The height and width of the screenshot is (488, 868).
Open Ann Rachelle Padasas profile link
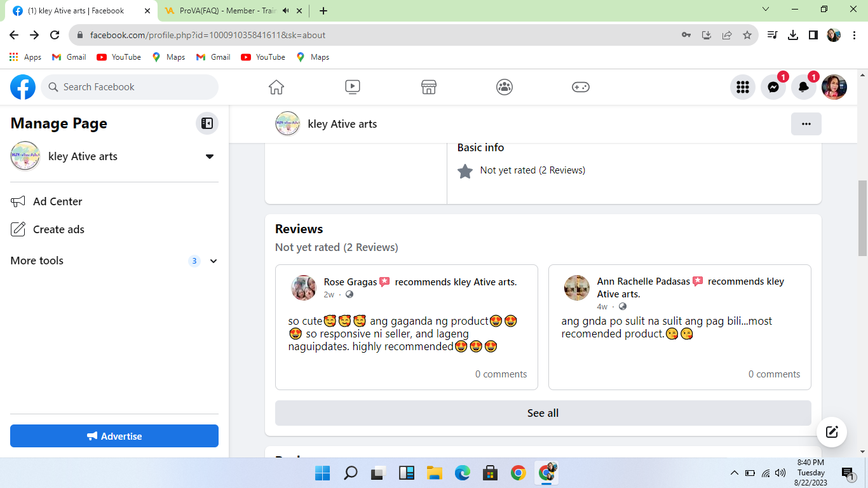tap(643, 281)
